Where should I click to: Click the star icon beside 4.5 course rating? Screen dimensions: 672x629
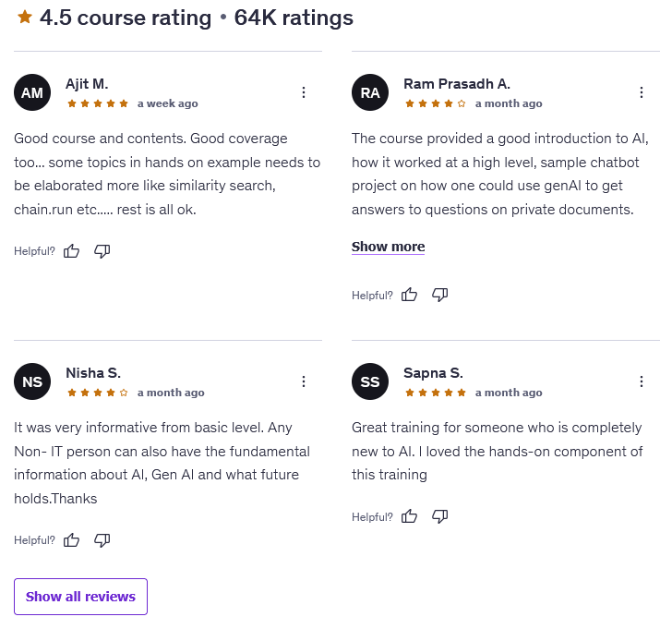click(x=25, y=18)
